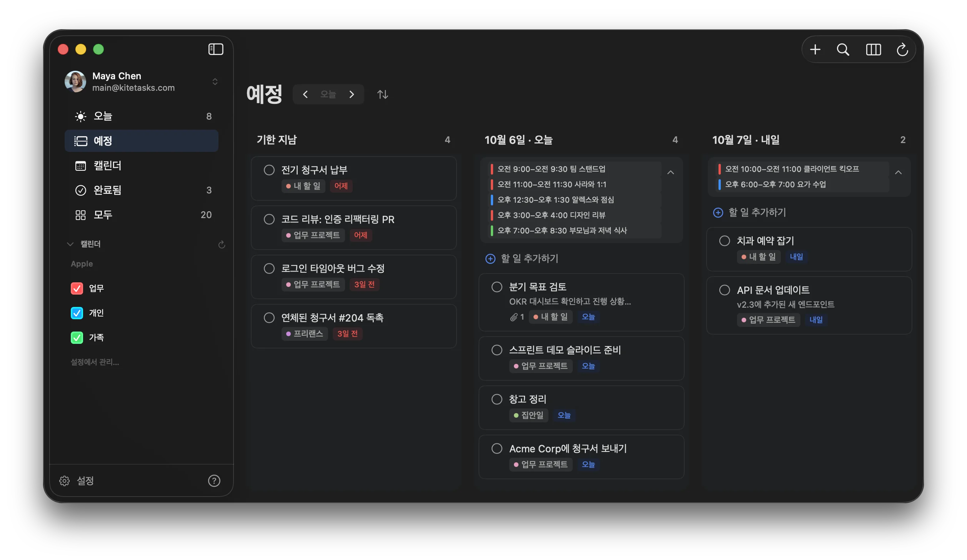Click Maya Chen's avatar picture
967x560 pixels.
pos(75,82)
